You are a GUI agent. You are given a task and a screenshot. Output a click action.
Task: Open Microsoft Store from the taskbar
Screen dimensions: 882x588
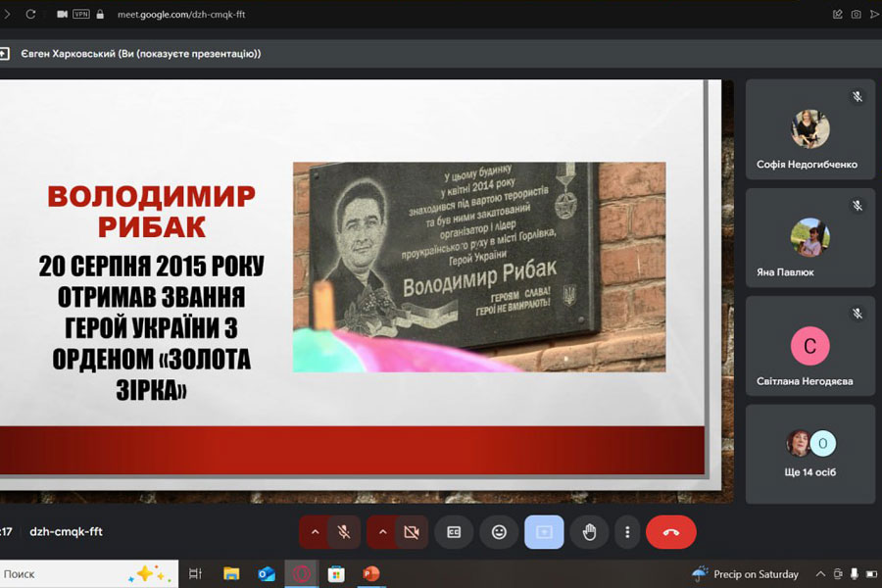pos(336,574)
